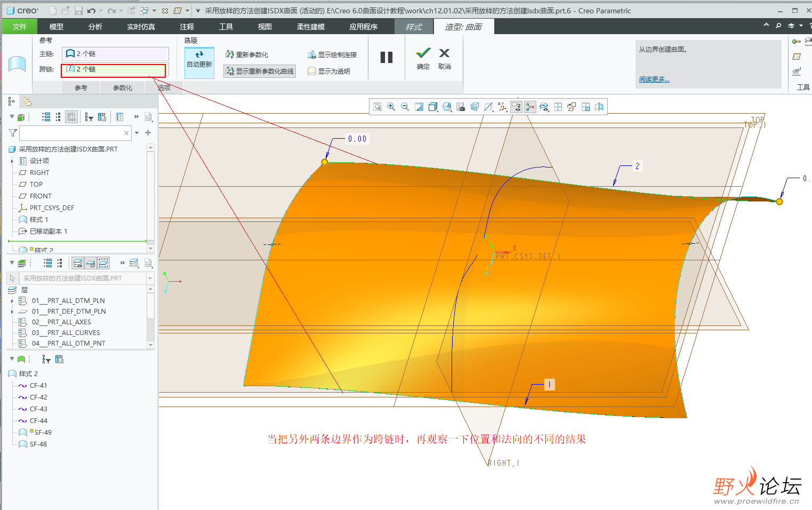Click the Save disk icon
This screenshot has height=510, width=812.
point(78,11)
